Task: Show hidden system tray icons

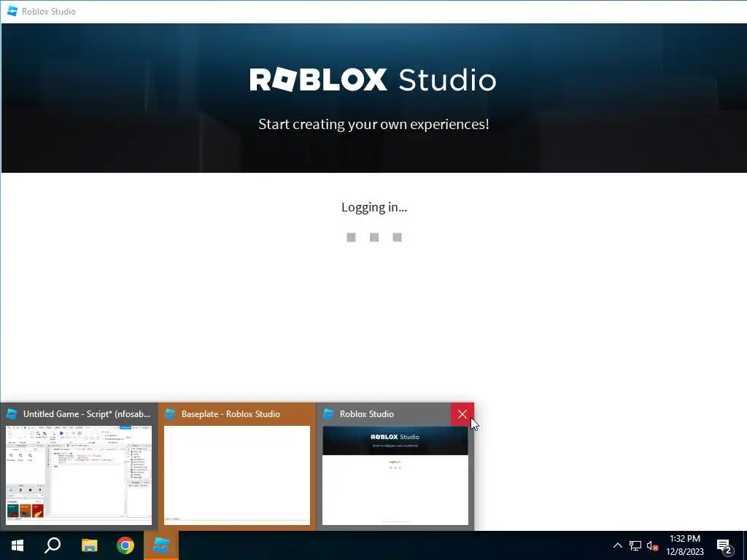Action: tap(617, 545)
